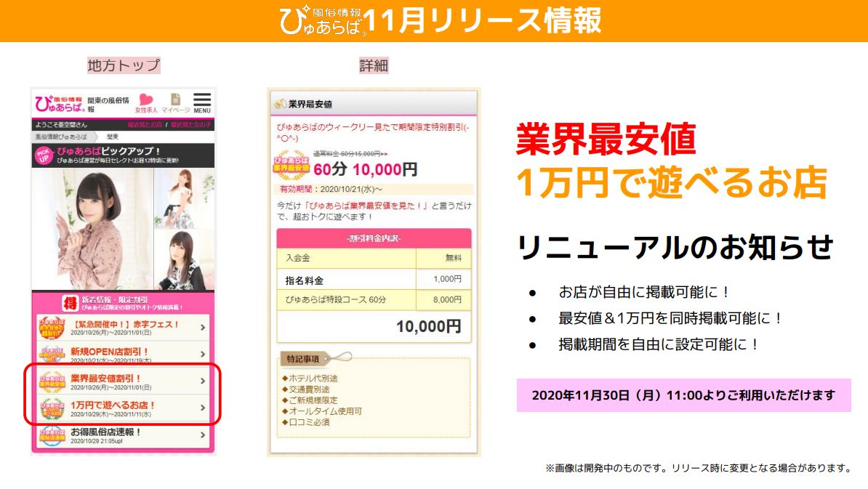Open the hamburger MENU icon
Image resolution: width=868 pixels, height=489 pixels.
(202, 102)
